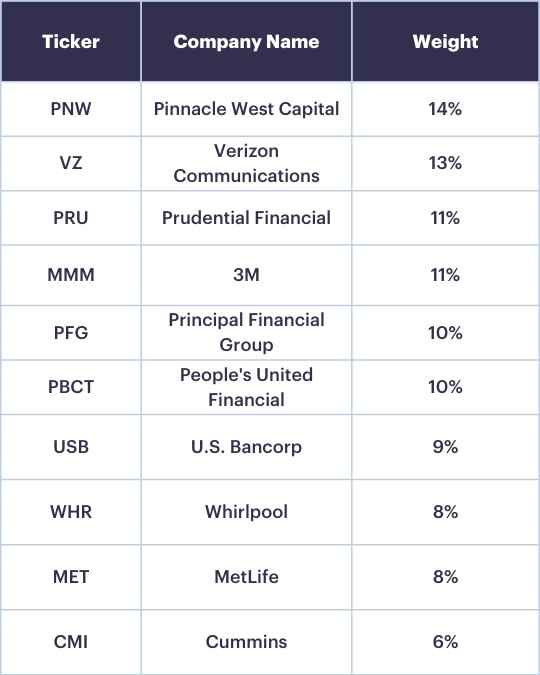The image size is (540, 675).
Task: Click the 14% weight value
Action: point(445,109)
